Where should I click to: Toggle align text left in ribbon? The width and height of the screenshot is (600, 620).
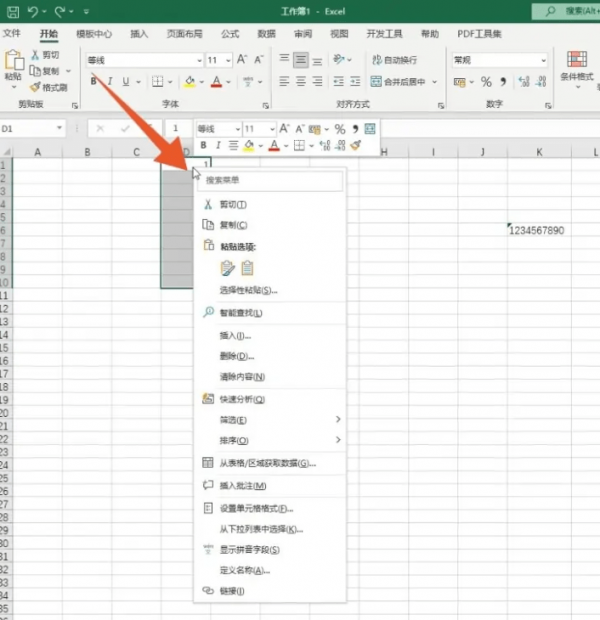coord(284,81)
